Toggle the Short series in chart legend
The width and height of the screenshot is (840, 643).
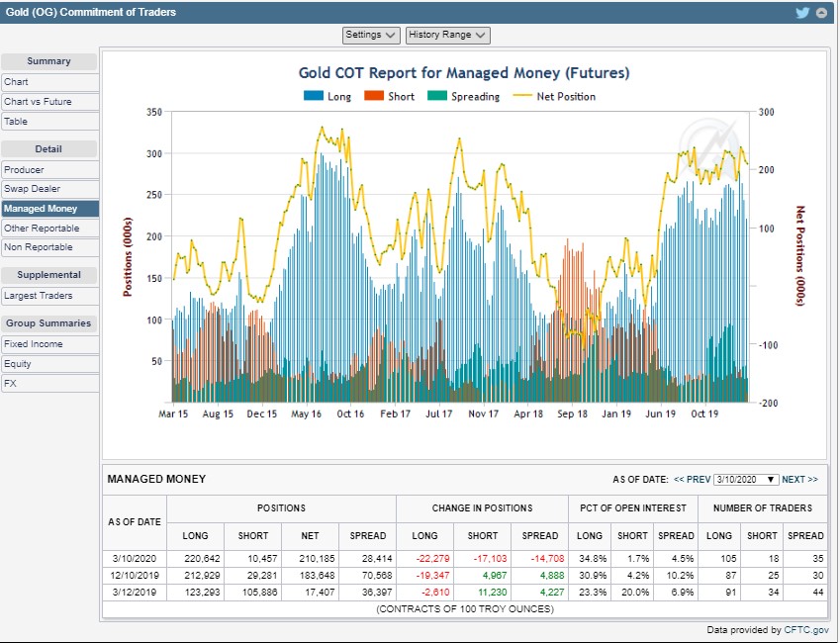pyautogui.click(x=389, y=97)
